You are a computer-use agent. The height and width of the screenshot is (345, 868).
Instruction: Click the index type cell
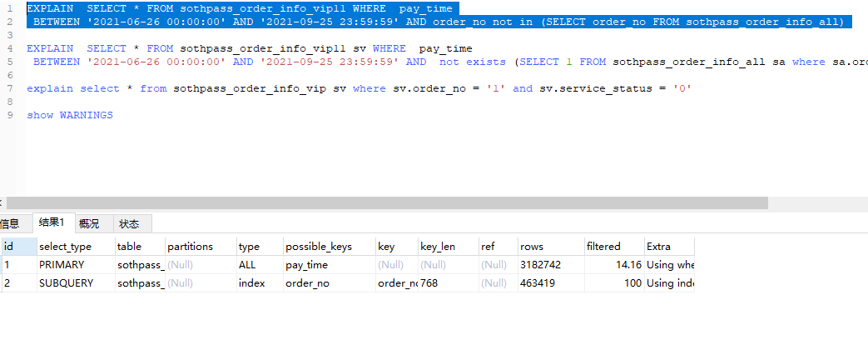(260, 282)
